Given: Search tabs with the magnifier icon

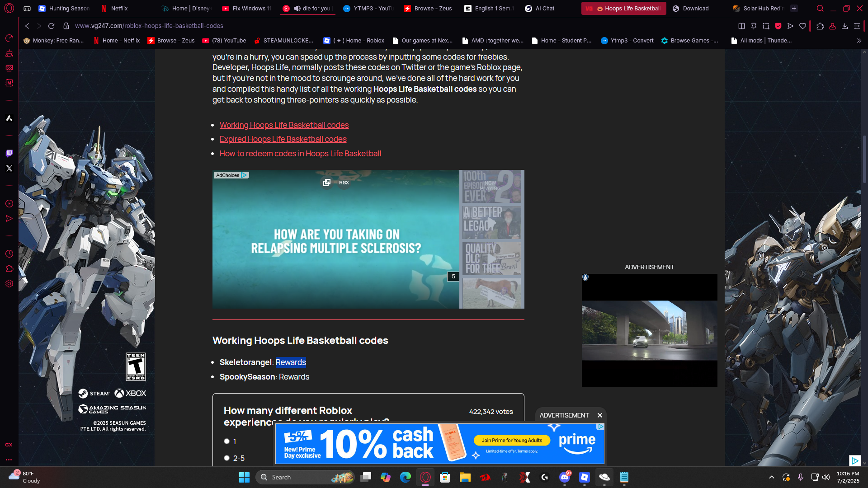Looking at the screenshot, I should (x=820, y=9).
